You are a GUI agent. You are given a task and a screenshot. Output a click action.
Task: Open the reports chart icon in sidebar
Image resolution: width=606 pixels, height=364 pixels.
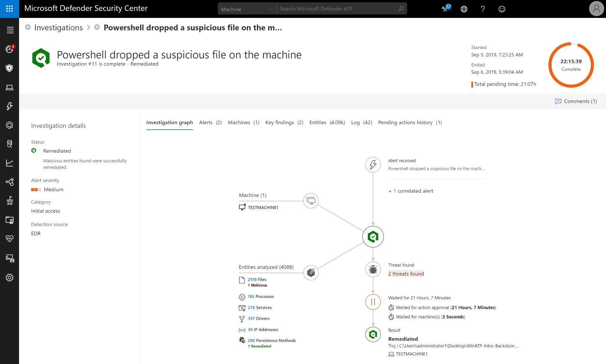coord(10,163)
